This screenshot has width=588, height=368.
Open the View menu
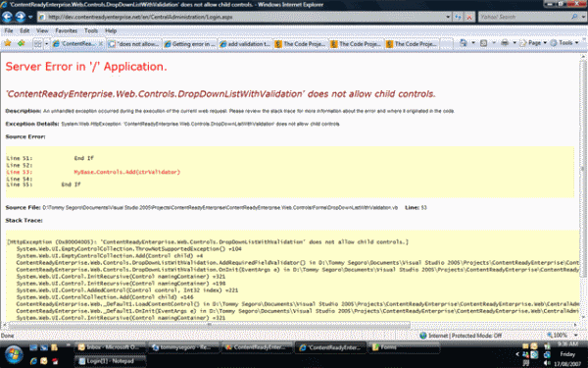coord(42,30)
